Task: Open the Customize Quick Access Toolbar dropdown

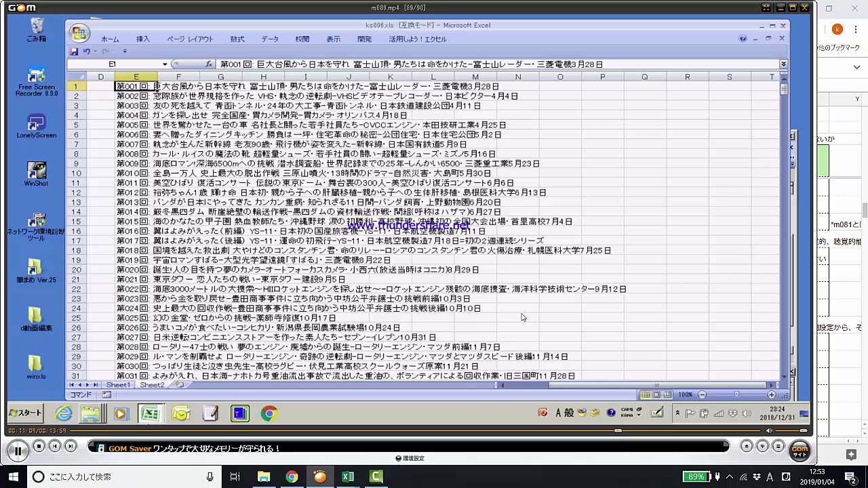Action: tap(125, 52)
